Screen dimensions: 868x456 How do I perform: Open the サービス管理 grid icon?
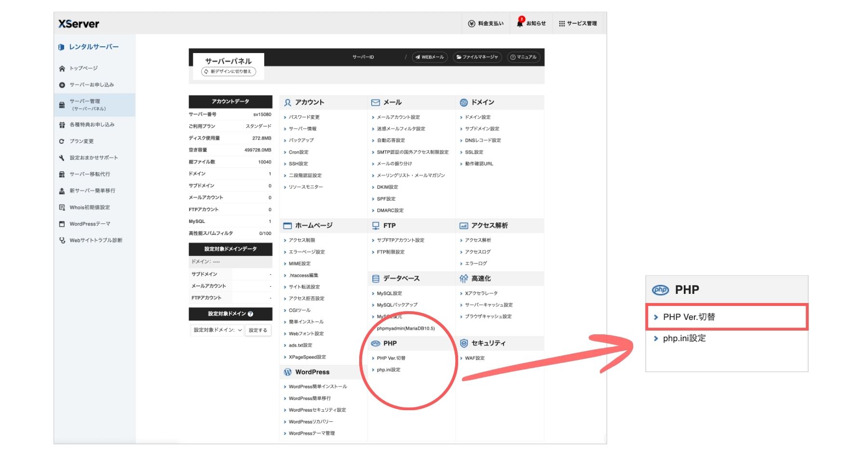coord(562,24)
